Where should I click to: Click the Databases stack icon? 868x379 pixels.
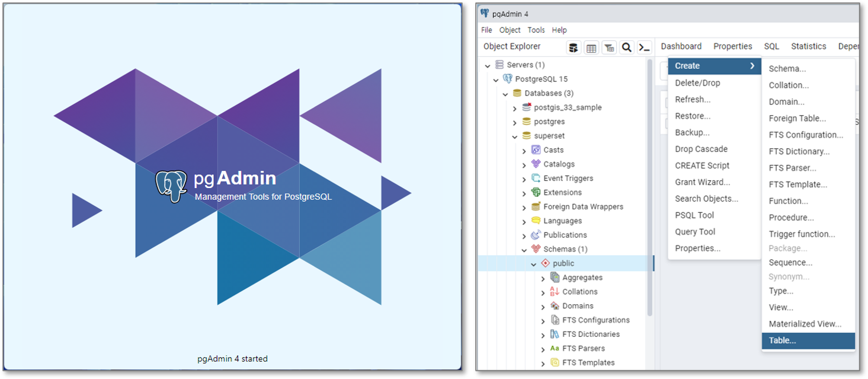(x=517, y=93)
